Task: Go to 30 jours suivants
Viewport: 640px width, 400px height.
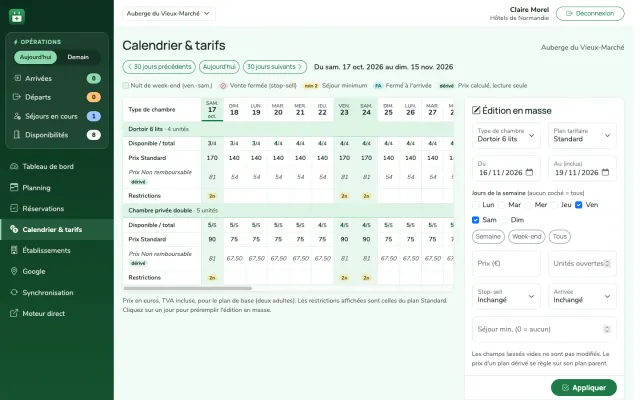Action: (275, 67)
